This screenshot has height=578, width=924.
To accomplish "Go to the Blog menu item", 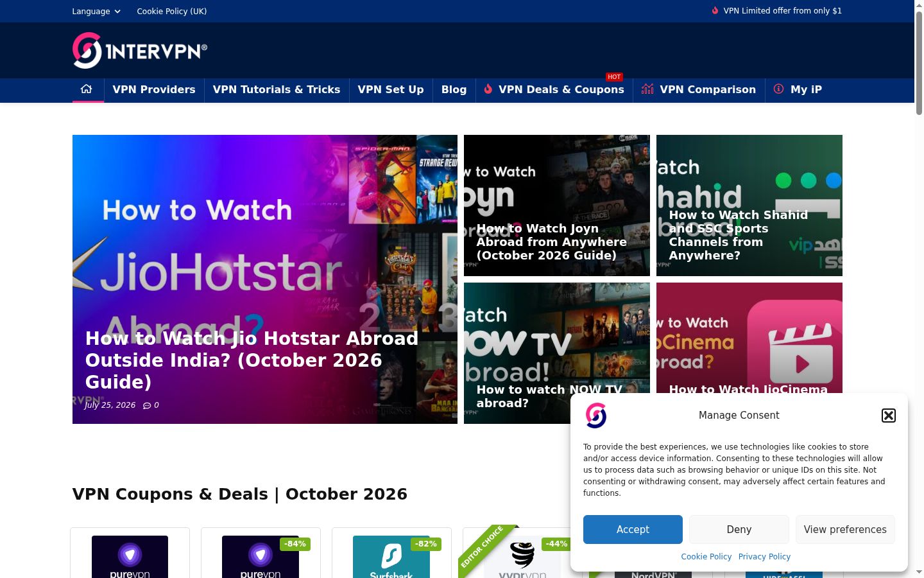I will point(454,89).
